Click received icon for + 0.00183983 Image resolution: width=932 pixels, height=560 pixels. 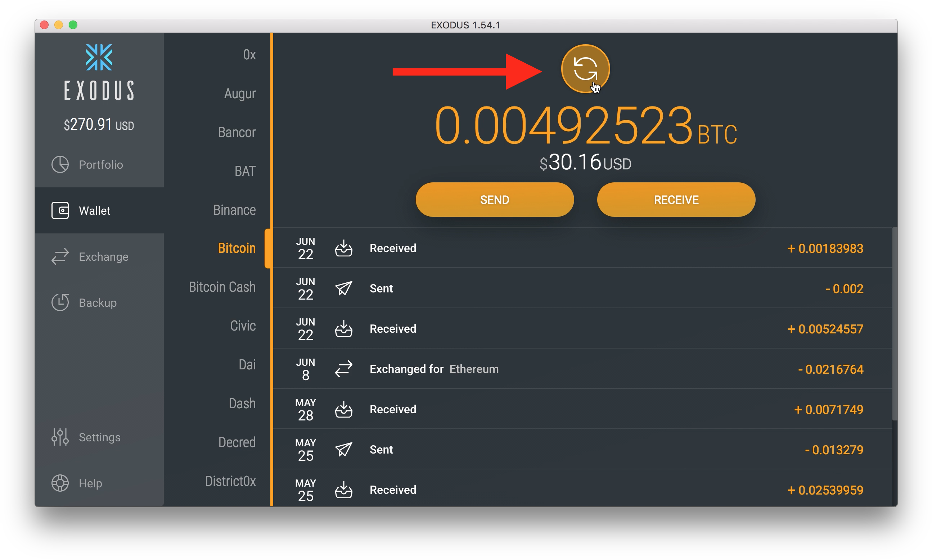344,248
